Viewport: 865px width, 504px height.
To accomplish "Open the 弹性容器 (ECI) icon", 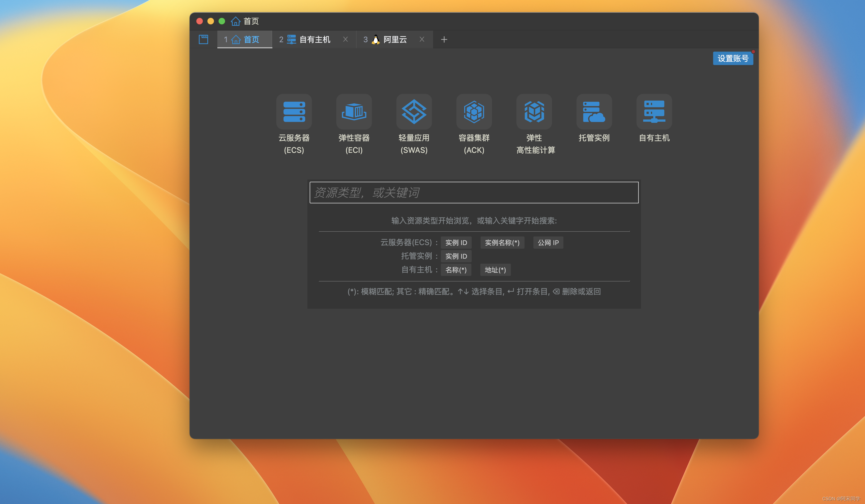I will pos(354,111).
